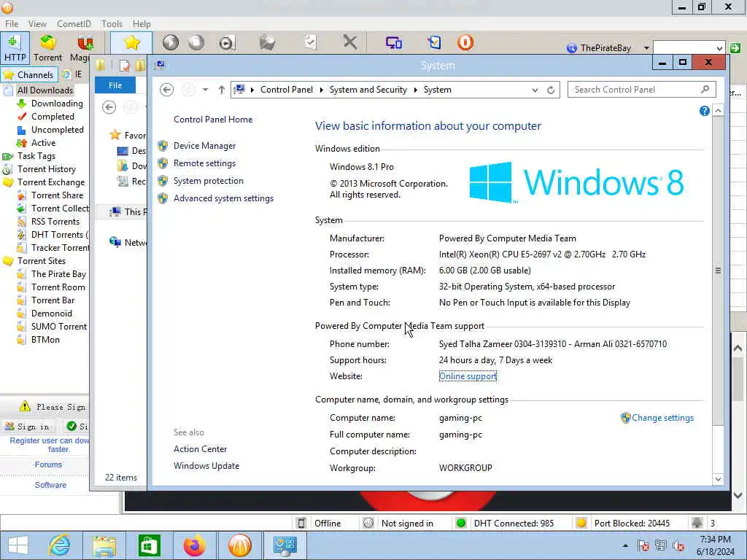Click the purple monitors toolbar icon
The width and height of the screenshot is (747, 560).
pyautogui.click(x=393, y=43)
